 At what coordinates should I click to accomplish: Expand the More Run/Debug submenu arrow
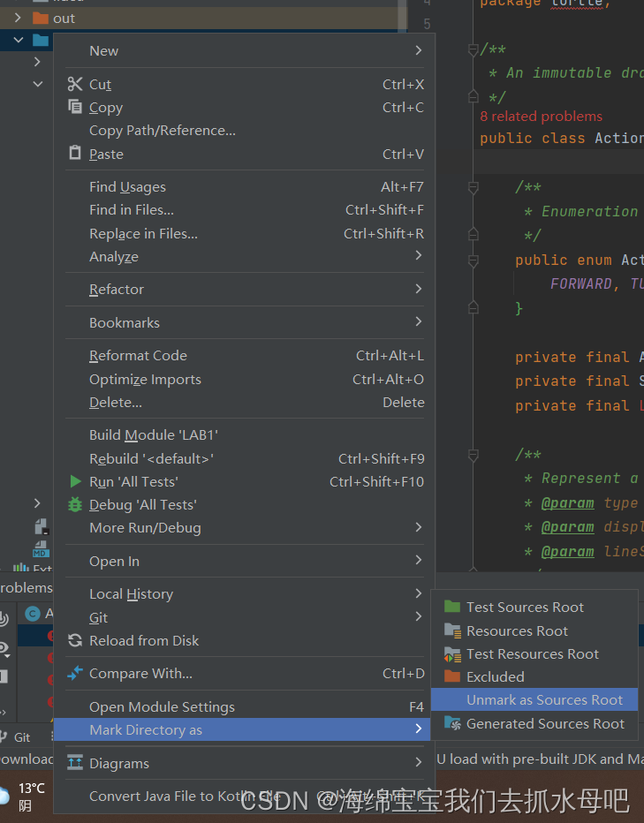419,527
